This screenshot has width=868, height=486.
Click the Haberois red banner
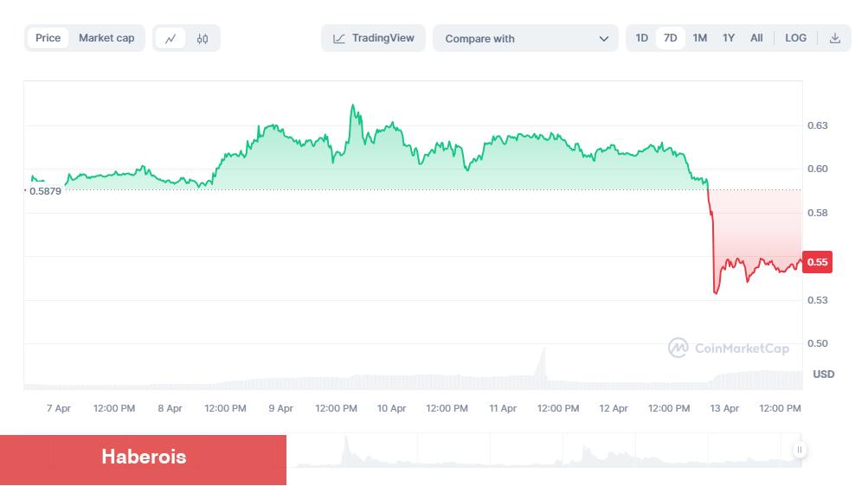click(144, 460)
